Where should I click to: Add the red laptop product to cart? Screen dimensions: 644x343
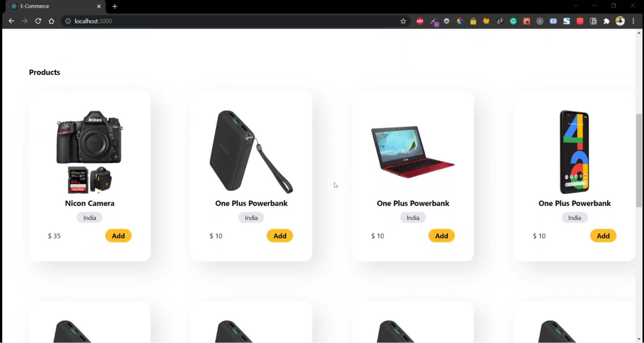(441, 236)
